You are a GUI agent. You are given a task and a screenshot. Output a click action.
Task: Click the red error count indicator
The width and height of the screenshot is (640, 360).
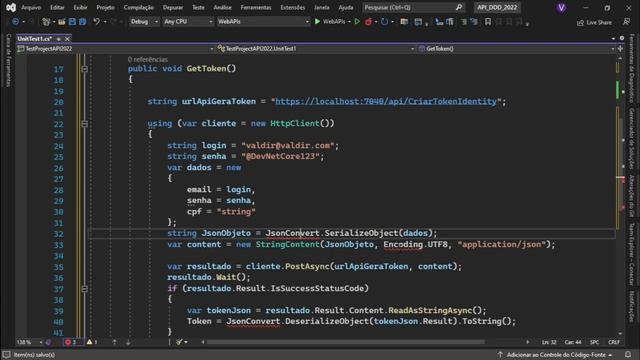pos(71,342)
